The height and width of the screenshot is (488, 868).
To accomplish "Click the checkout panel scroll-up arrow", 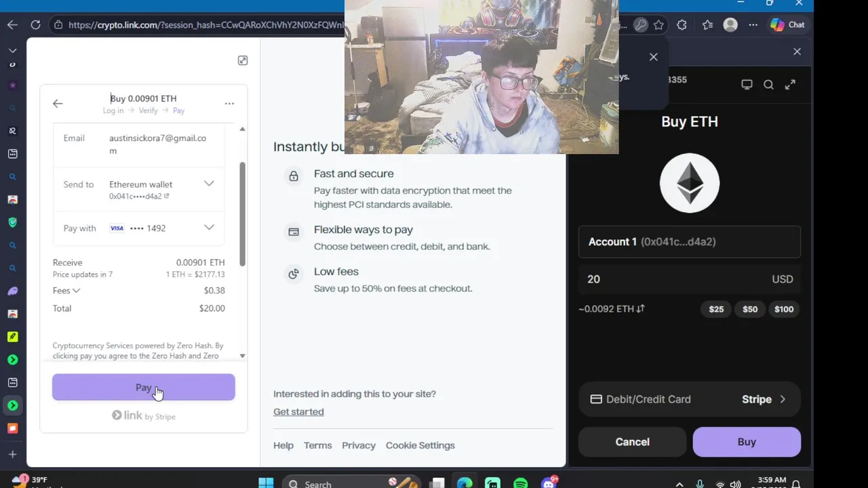I will [243, 129].
